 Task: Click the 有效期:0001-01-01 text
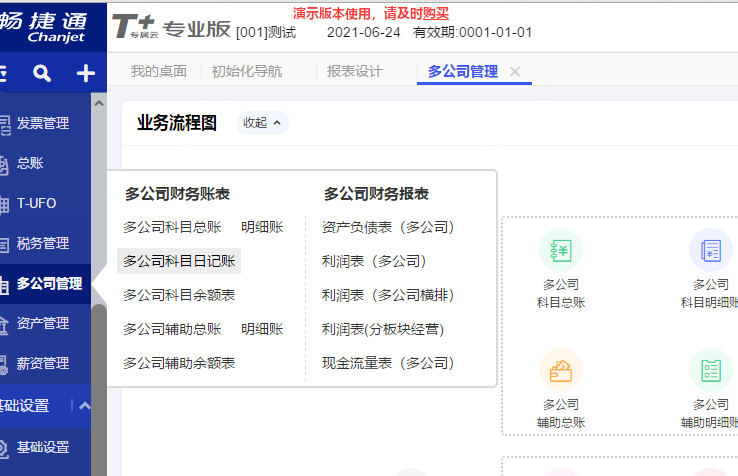[473, 32]
